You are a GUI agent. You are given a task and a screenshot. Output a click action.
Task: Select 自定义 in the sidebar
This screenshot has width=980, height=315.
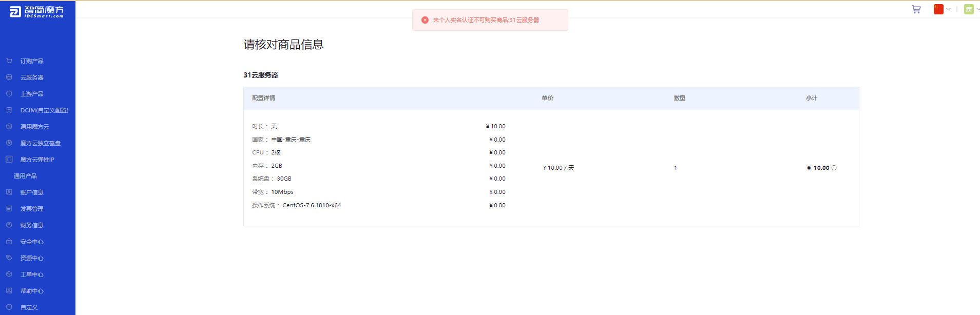click(29, 307)
